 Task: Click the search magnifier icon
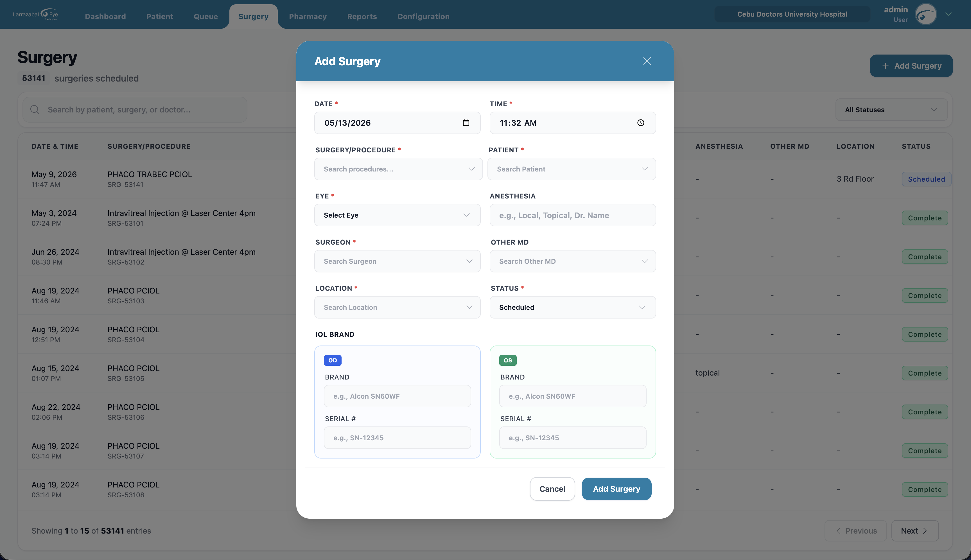point(35,110)
